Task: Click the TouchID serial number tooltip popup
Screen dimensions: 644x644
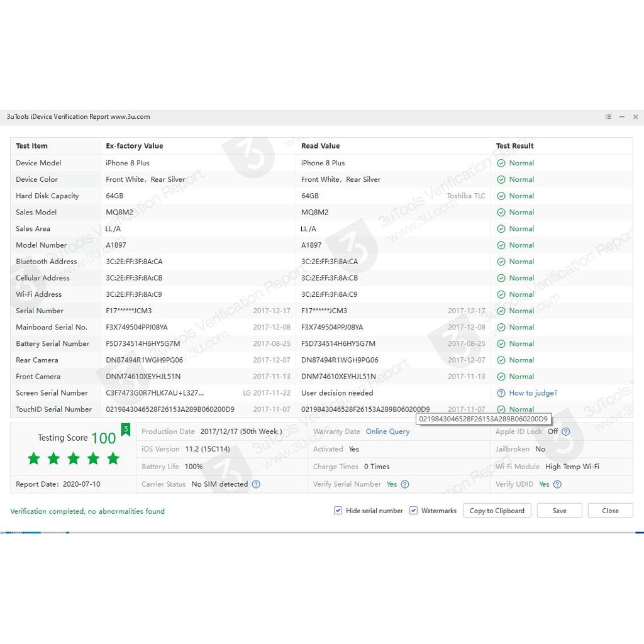Action: 484,419
